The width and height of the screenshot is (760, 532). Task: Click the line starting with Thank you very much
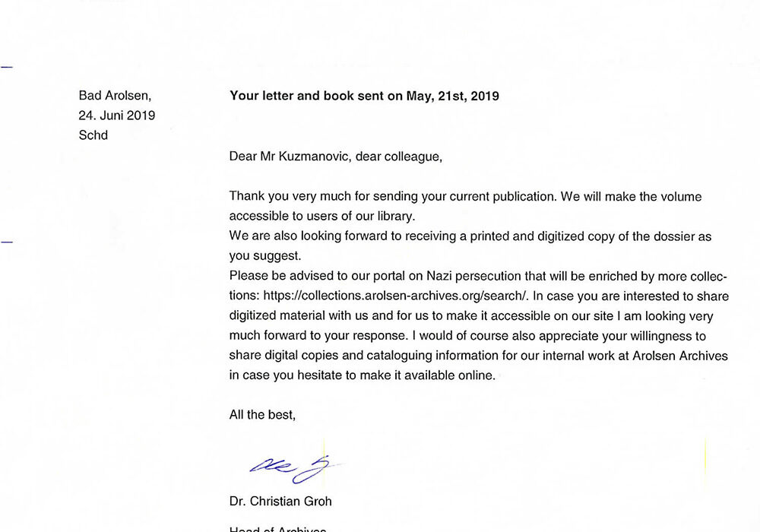(x=465, y=196)
